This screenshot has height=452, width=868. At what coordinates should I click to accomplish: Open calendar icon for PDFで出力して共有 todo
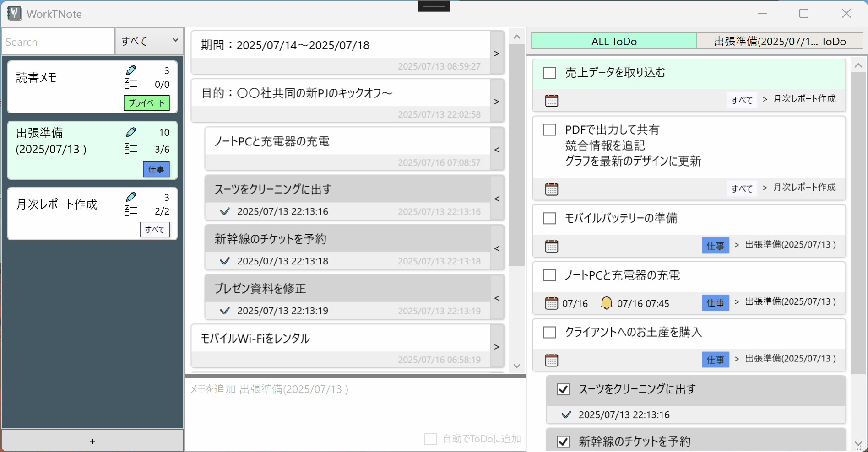tap(552, 189)
